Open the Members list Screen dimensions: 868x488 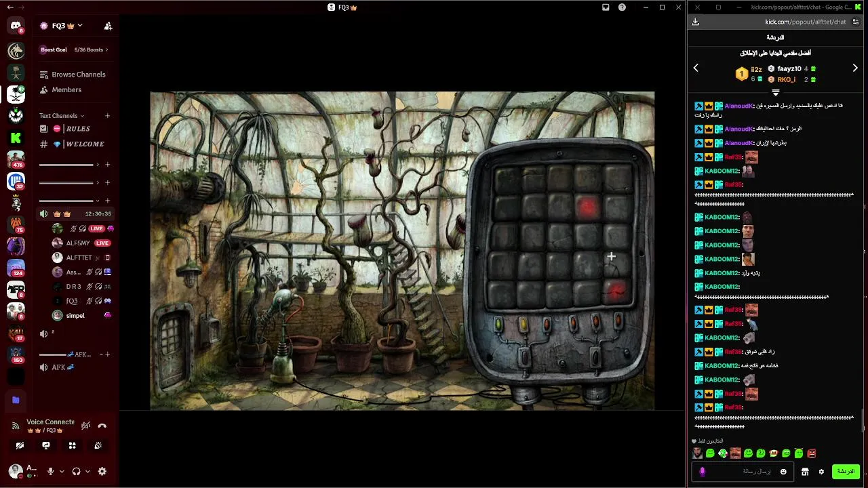[75, 89]
